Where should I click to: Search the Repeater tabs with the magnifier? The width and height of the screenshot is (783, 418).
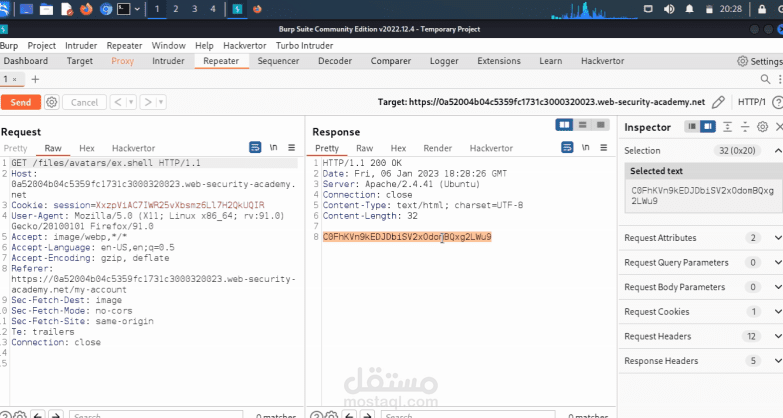(x=765, y=79)
